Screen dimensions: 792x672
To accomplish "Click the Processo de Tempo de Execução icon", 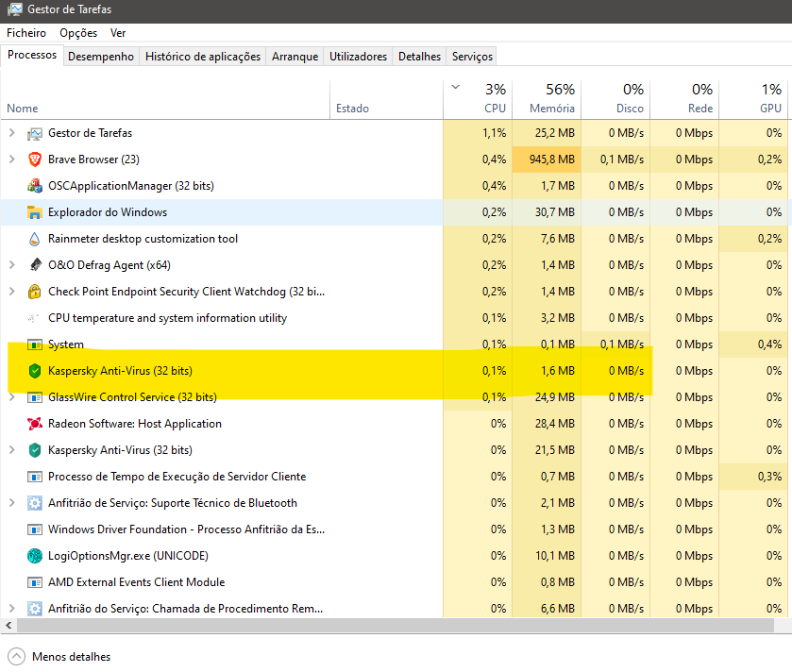I will click(x=34, y=477).
